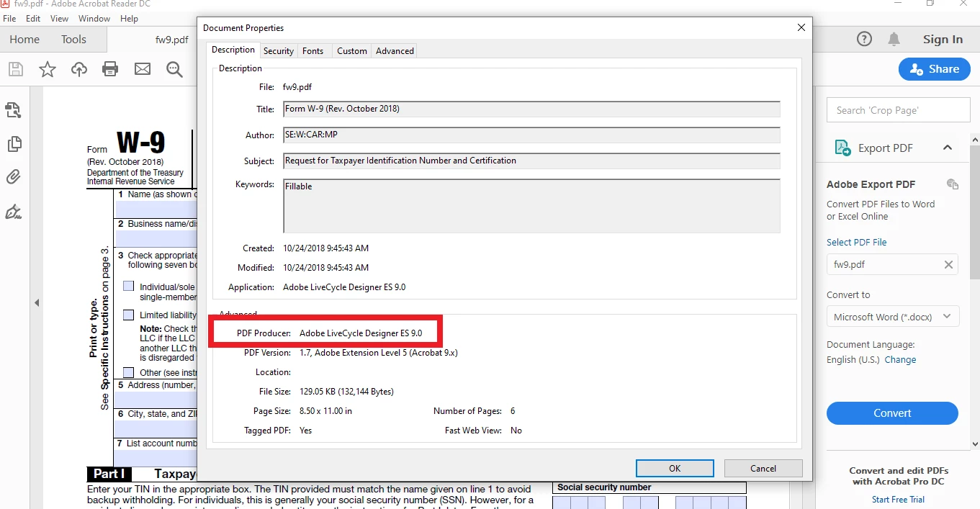The height and width of the screenshot is (509, 980).
Task: Click the Business name field on line 2
Action: coord(156,238)
